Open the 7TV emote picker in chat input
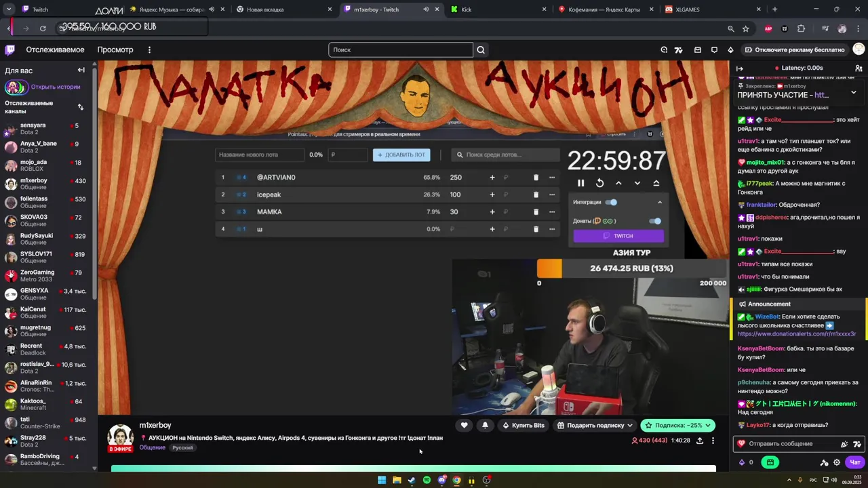Image resolution: width=868 pixels, height=488 pixels. (857, 444)
